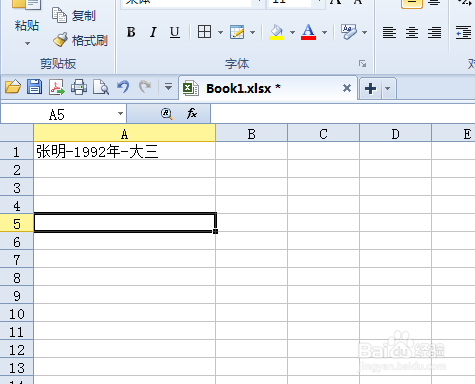Open file with the folder icon
The width and height of the screenshot is (475, 384).
[x=13, y=87]
